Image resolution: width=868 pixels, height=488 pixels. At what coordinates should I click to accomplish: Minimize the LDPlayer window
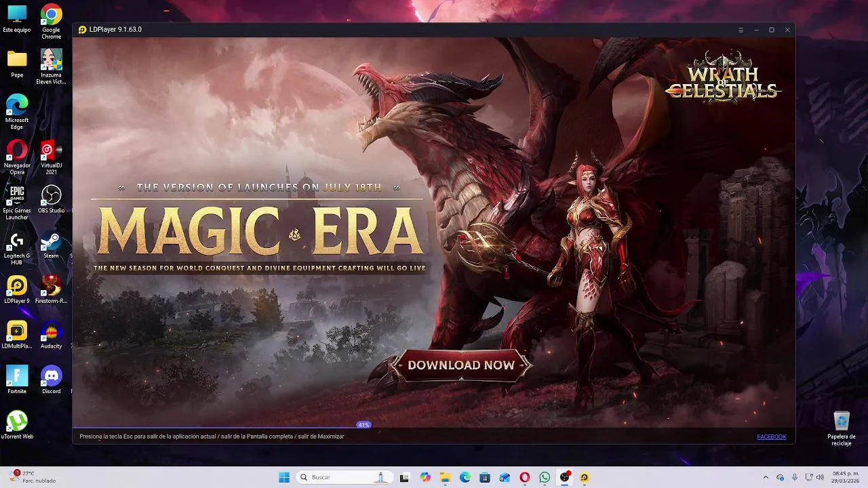[756, 30]
